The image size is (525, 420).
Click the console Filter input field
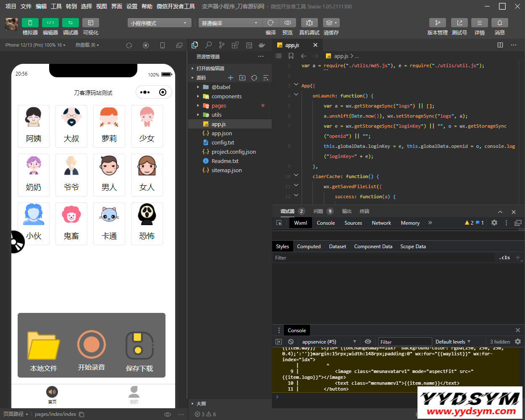[x=405, y=342]
